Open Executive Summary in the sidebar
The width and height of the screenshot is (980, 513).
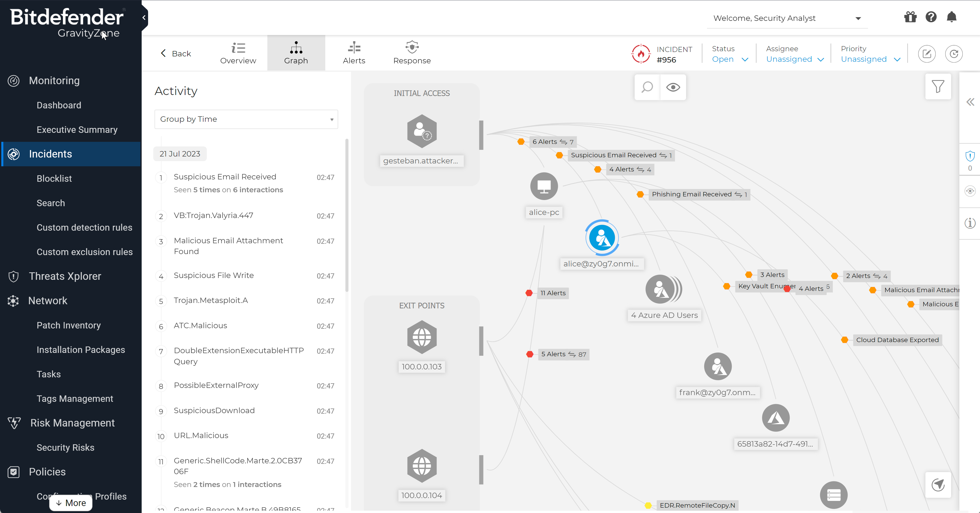coord(77,130)
